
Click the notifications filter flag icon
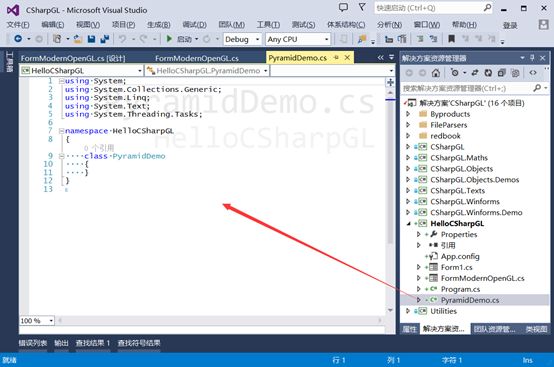click(362, 7)
